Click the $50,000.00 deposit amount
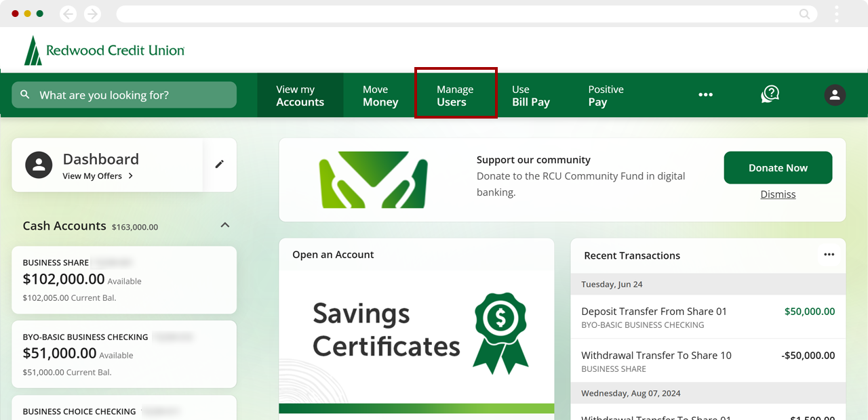Image resolution: width=868 pixels, height=420 pixels. pos(810,312)
